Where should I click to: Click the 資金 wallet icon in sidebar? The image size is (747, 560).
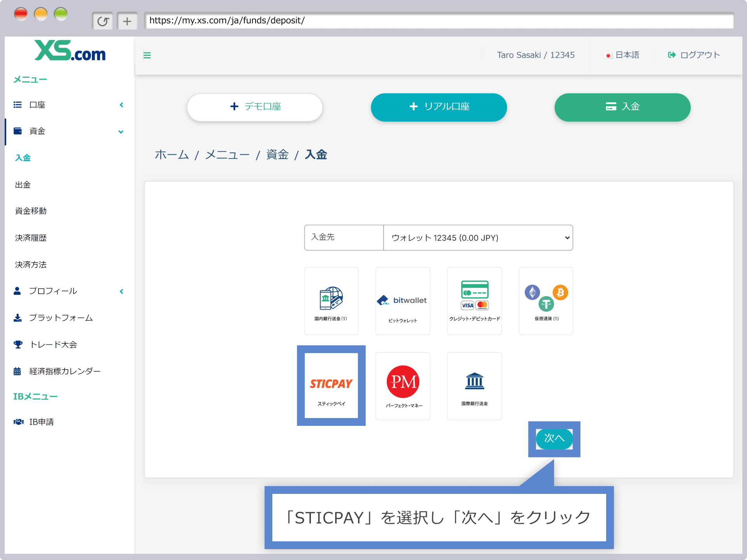[x=18, y=131]
